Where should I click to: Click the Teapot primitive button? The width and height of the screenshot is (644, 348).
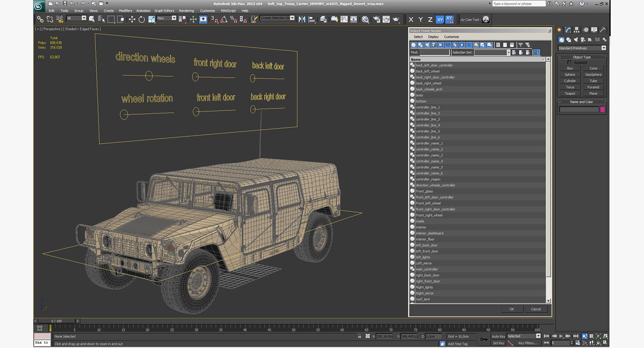pos(570,94)
